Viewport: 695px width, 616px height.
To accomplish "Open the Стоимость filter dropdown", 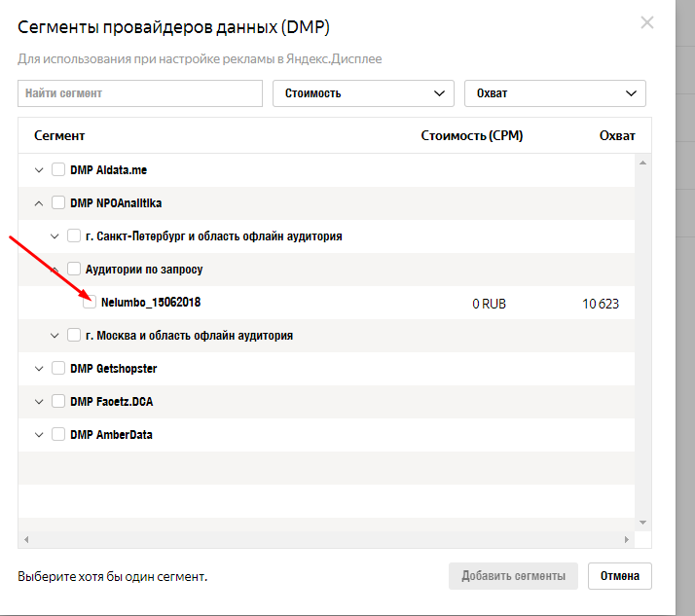I will tap(363, 93).
